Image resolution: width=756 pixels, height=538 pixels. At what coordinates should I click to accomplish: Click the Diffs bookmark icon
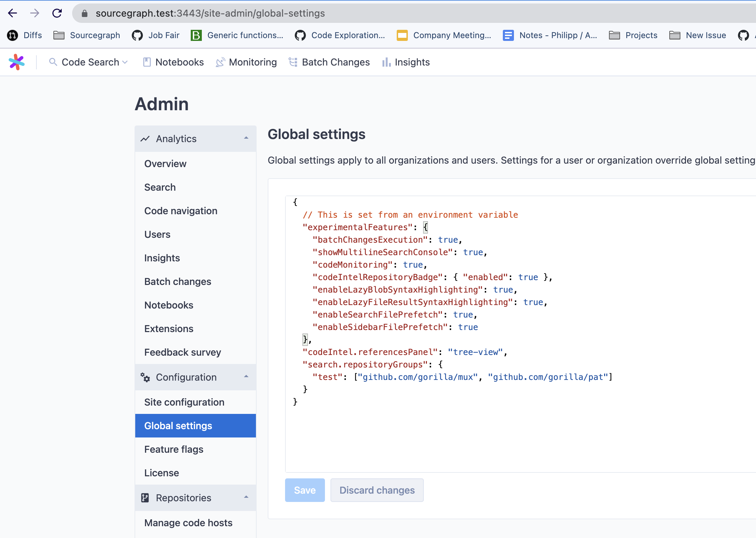[12, 35]
